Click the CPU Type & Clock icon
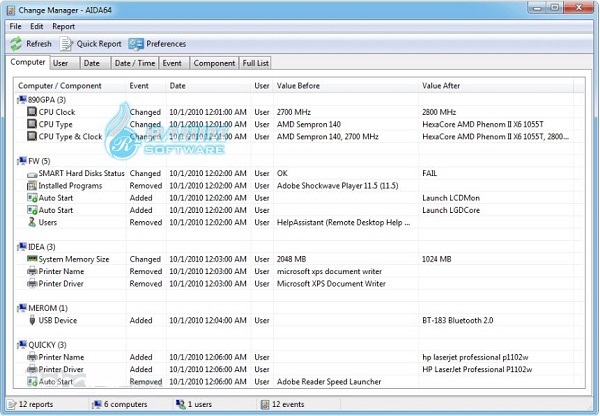The width and height of the screenshot is (600, 416). point(32,137)
